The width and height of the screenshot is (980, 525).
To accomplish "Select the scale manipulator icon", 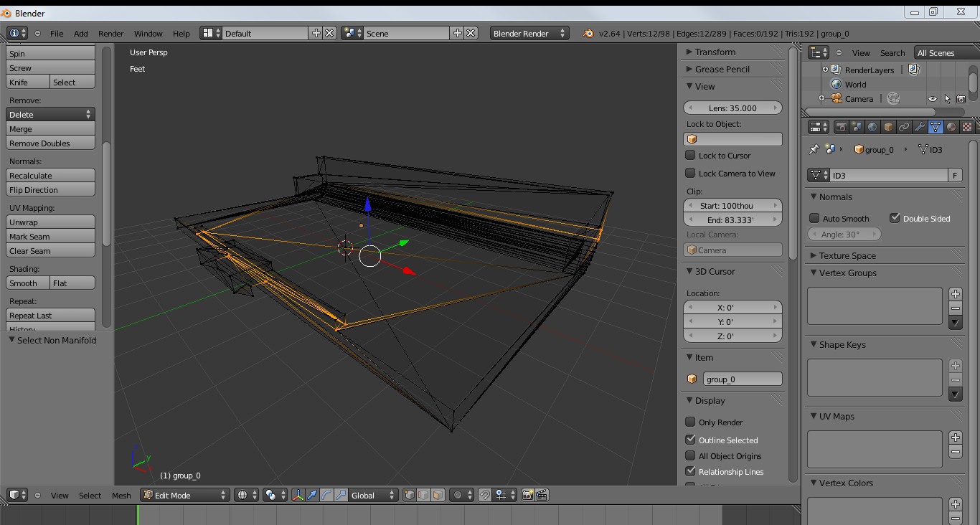I will [x=341, y=495].
